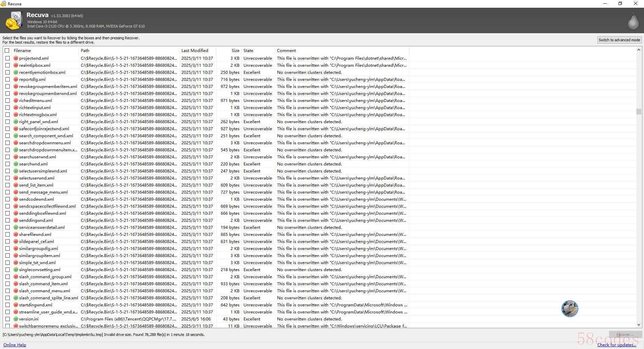Click the floating round avatar icon
Image resolution: width=644 pixels, height=349 pixels.
[x=570, y=308]
